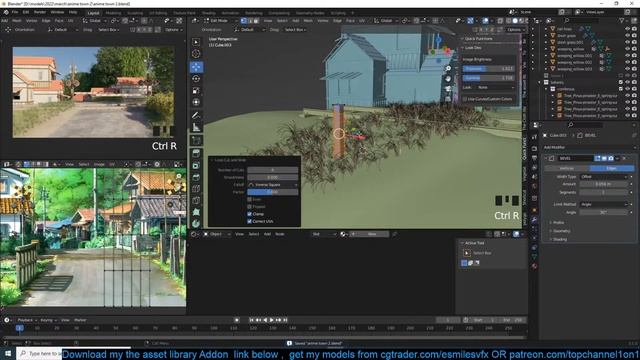The height and width of the screenshot is (360, 640).
Task: Select the Loop Cut tool
Action: click(196, 189)
